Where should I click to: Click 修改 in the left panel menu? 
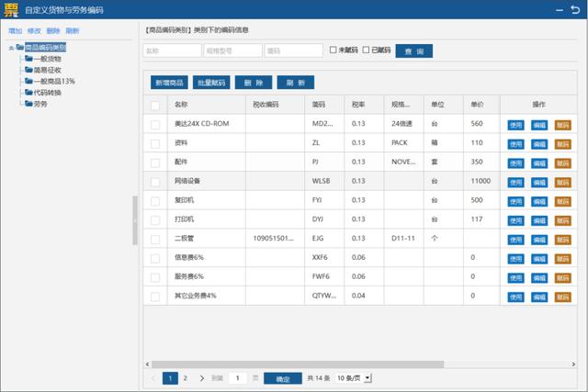click(34, 30)
